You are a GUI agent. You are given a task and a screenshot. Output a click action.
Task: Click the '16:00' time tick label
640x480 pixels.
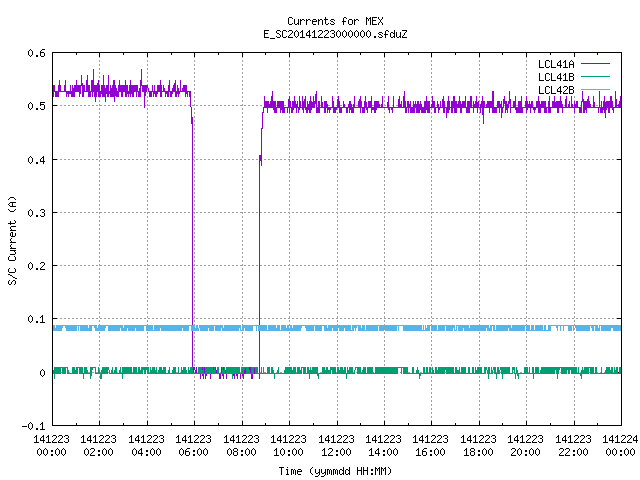coord(430,452)
